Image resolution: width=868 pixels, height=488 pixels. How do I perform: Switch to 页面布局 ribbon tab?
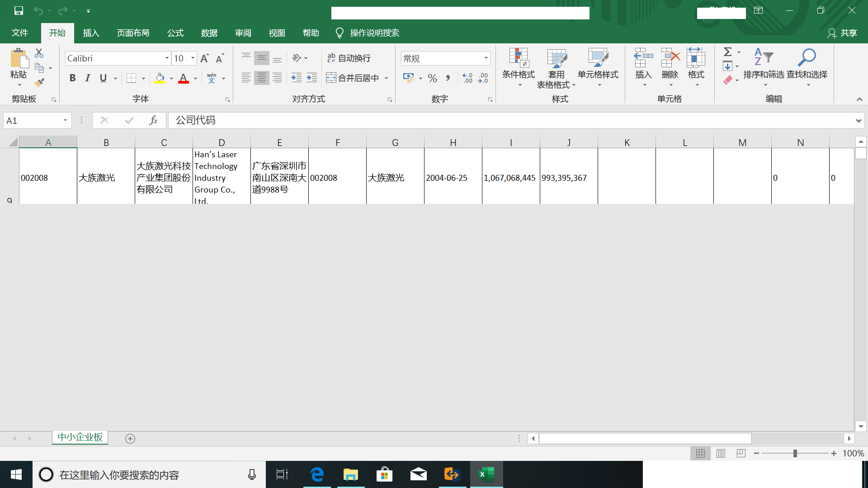(x=133, y=33)
